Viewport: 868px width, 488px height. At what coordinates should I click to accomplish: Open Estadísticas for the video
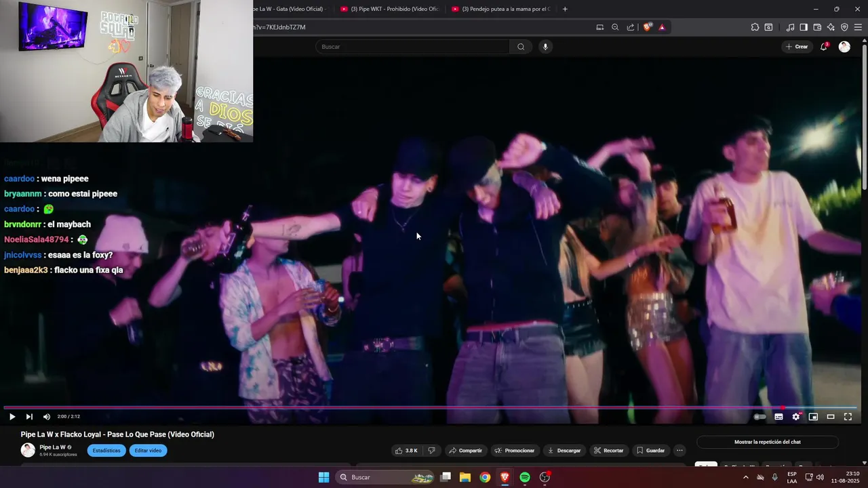(106, 450)
